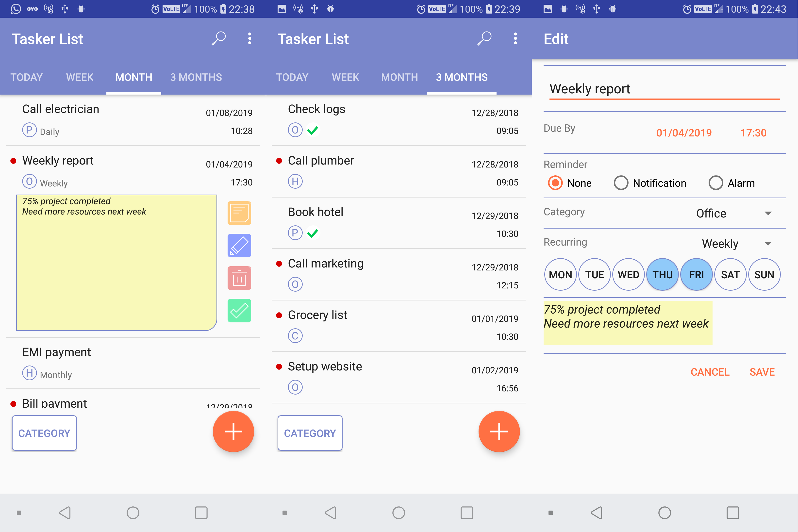Switch to TODAY tab on middle screen

pos(292,77)
